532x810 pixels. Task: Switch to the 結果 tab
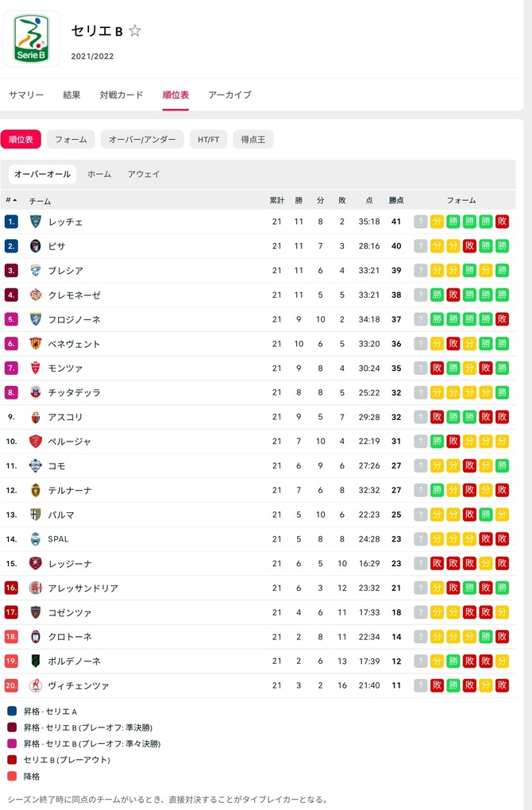point(71,94)
